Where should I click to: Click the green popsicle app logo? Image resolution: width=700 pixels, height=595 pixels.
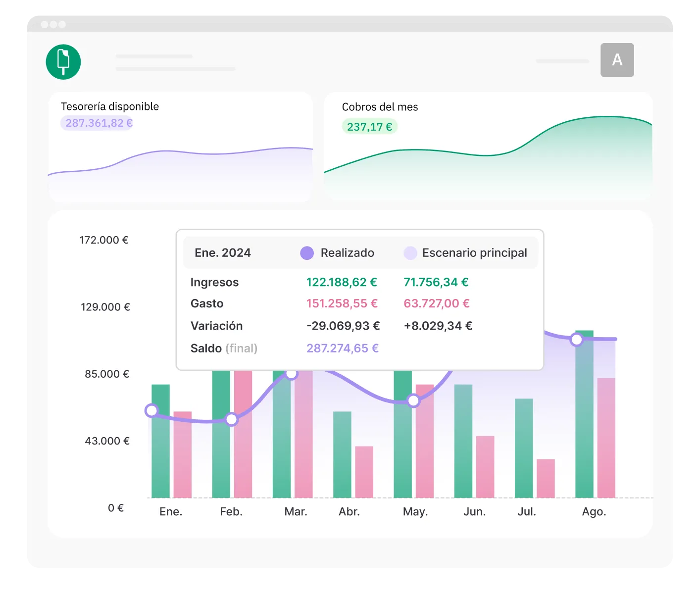pyautogui.click(x=63, y=62)
